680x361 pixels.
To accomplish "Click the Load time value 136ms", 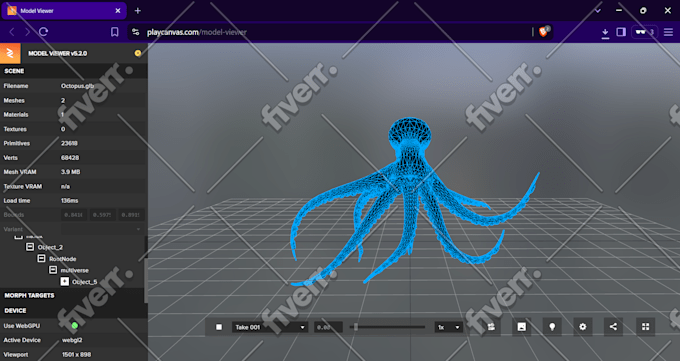I will [x=69, y=200].
